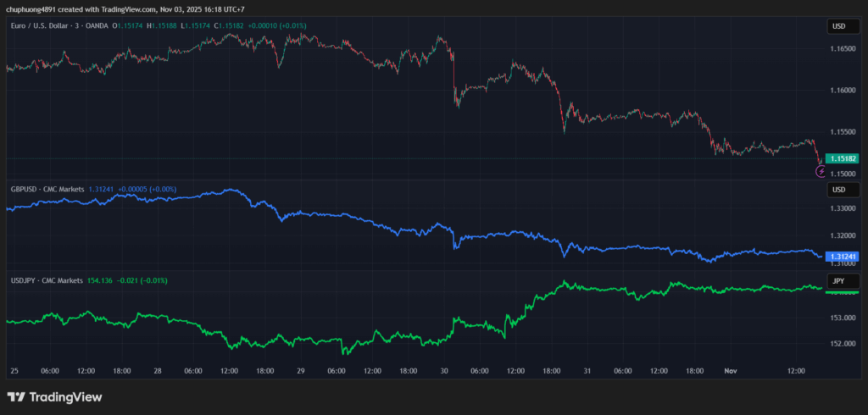Click the TradingView logo at the bottom left
The width and height of the screenshot is (868, 415).
(54, 396)
